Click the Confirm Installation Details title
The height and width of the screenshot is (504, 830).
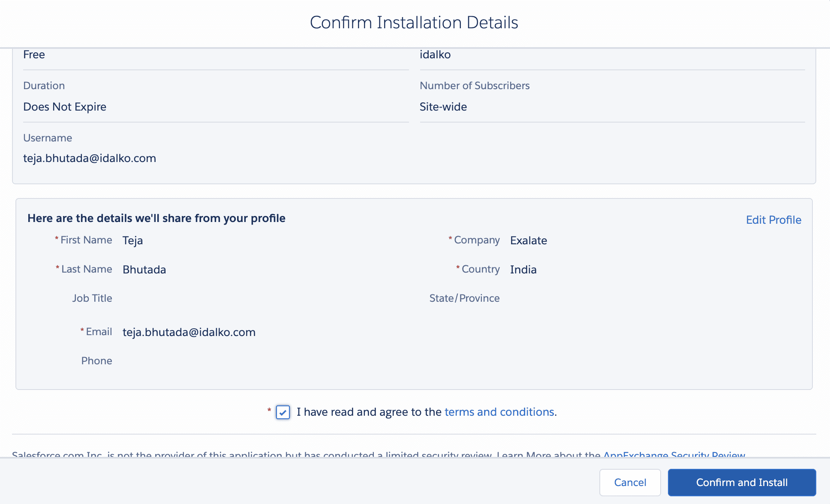[414, 22]
